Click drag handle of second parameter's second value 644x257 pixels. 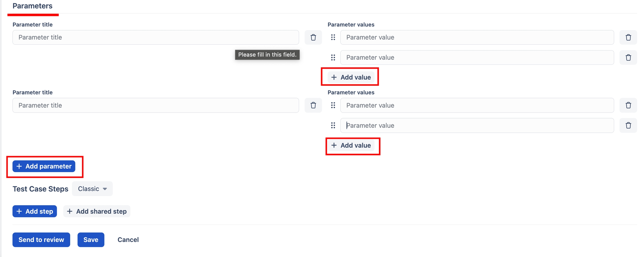click(x=333, y=125)
